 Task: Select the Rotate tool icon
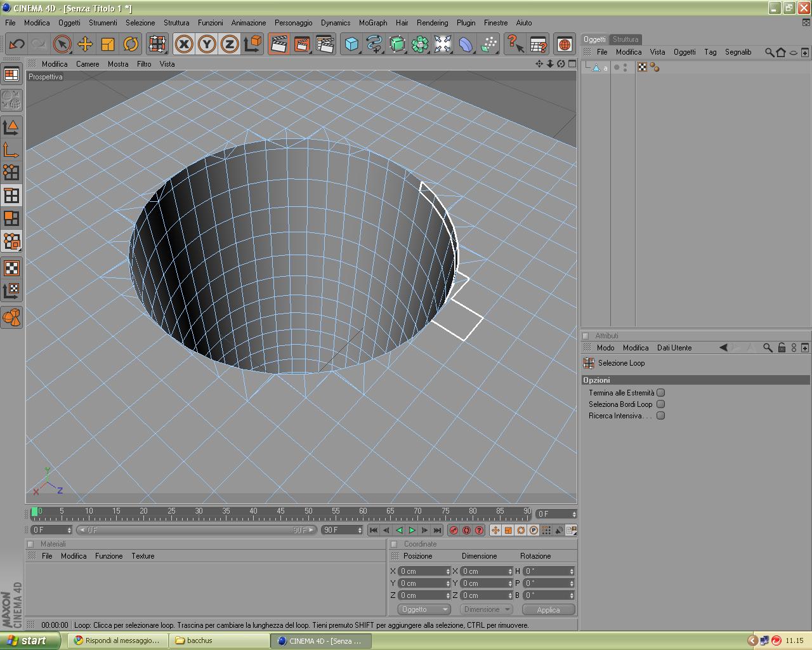tap(131, 44)
